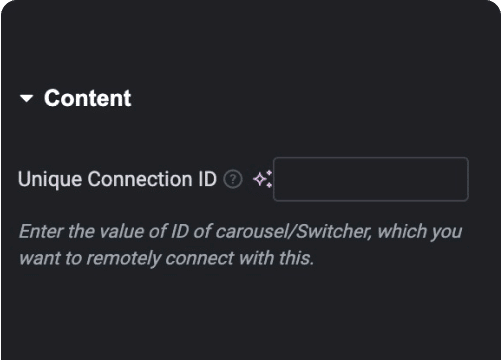Click the Content section heading
The image size is (501, 360).
coord(88,98)
